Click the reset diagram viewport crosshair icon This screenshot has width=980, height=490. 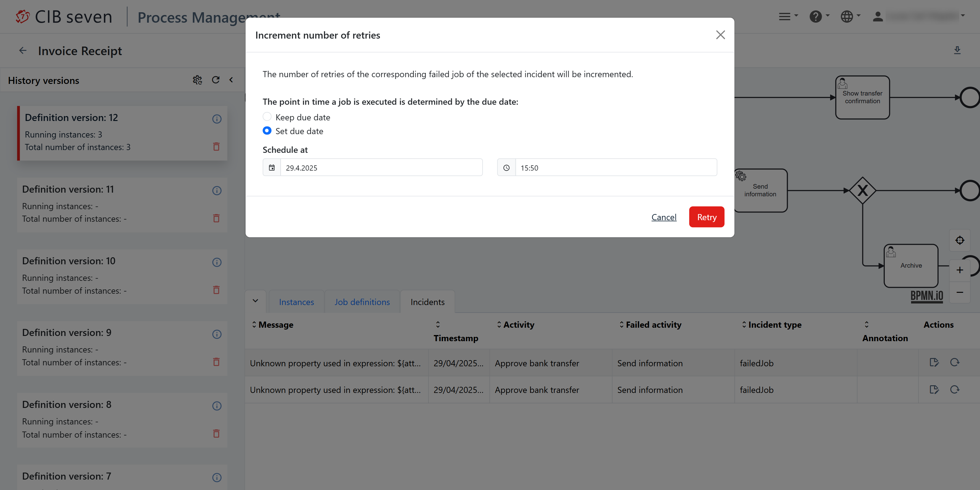tap(959, 240)
